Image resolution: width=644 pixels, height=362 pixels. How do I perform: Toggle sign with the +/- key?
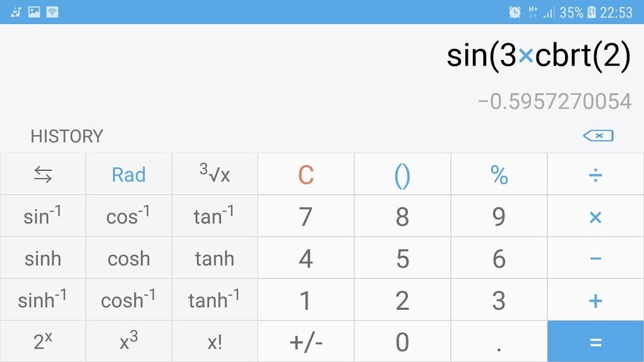(x=306, y=342)
